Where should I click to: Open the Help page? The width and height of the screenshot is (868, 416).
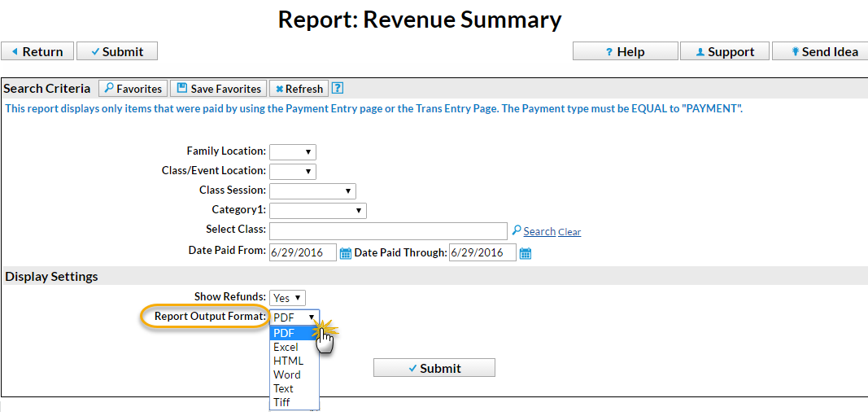(625, 51)
